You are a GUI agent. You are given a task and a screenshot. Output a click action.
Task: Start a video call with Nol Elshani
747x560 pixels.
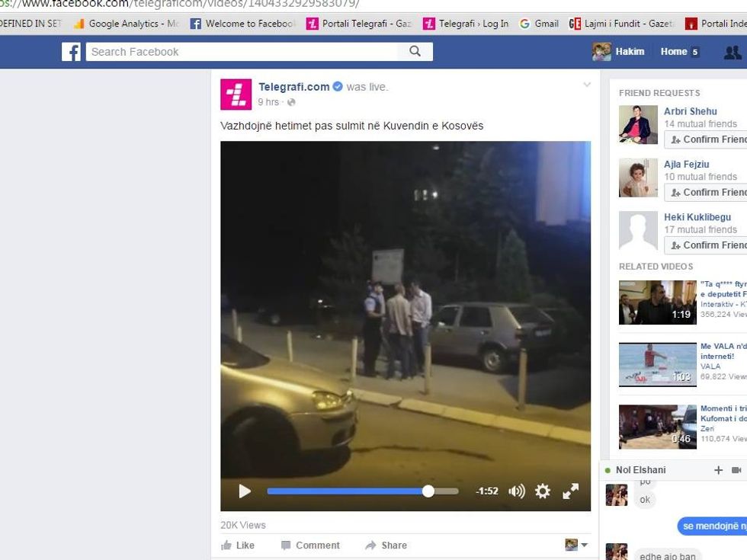click(x=738, y=470)
